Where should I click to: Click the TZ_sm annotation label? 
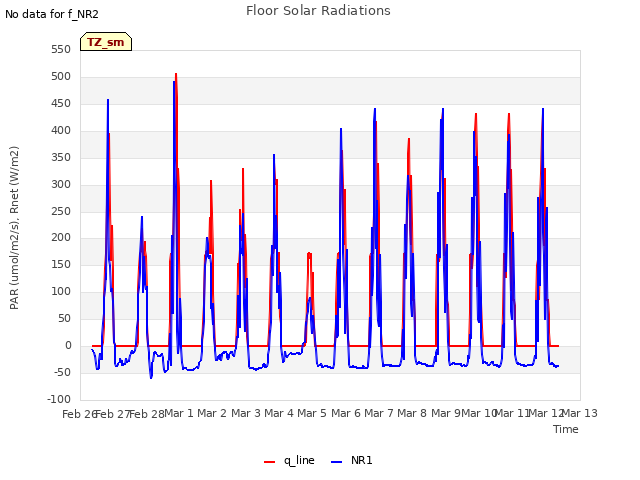pos(106,42)
